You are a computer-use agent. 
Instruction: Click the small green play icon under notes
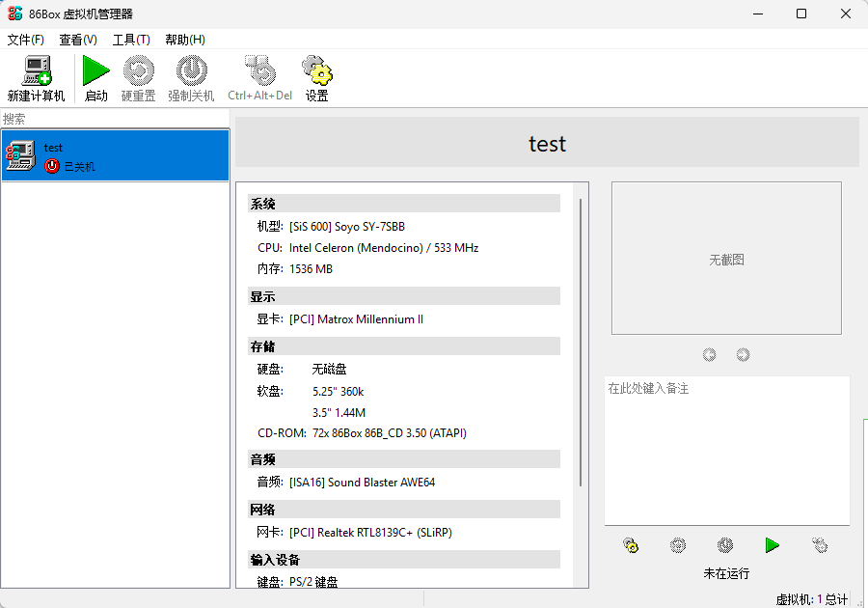pyautogui.click(x=772, y=545)
